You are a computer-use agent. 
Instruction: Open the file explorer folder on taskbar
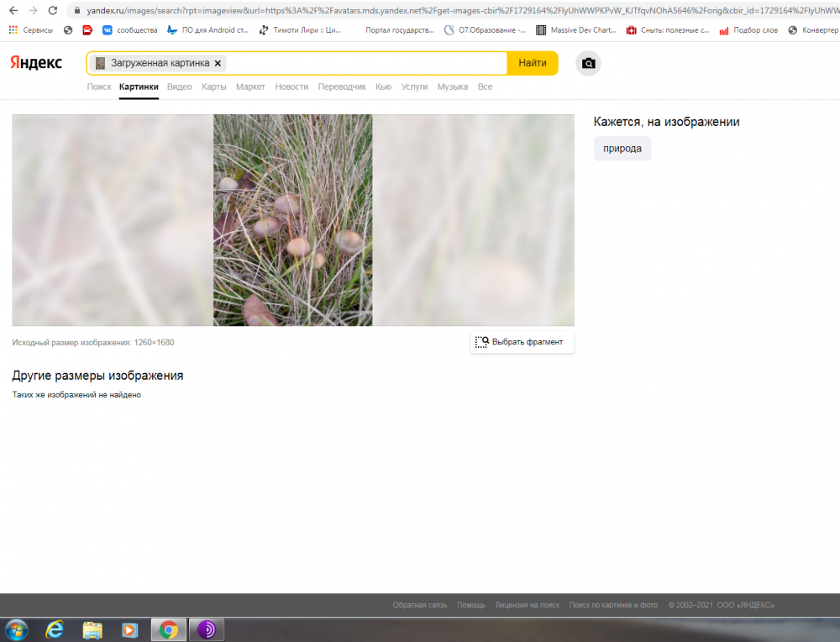pyautogui.click(x=92, y=629)
